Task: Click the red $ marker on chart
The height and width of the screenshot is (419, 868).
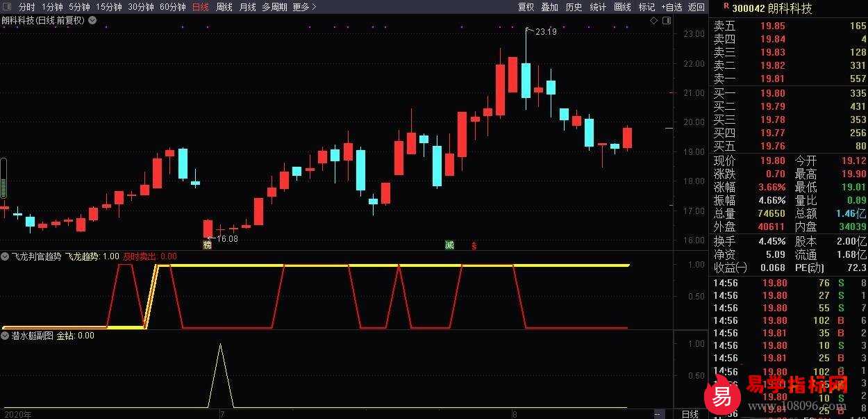Action: pyautogui.click(x=474, y=246)
